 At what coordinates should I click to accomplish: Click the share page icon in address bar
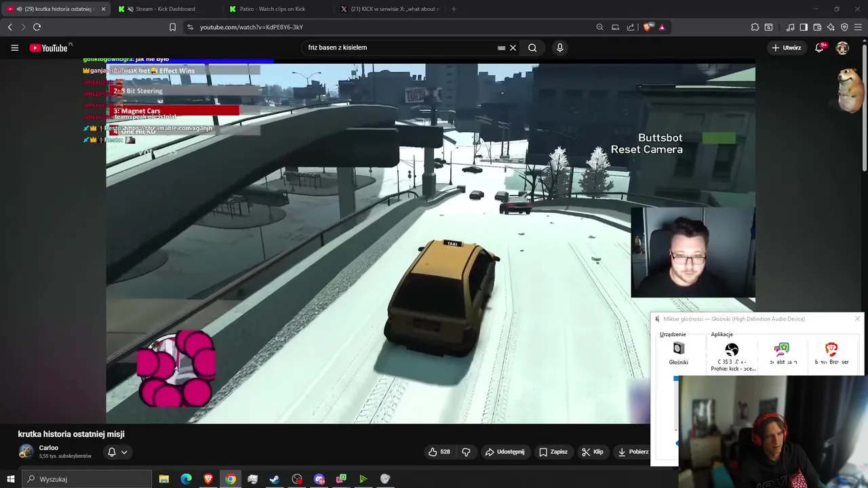(631, 27)
